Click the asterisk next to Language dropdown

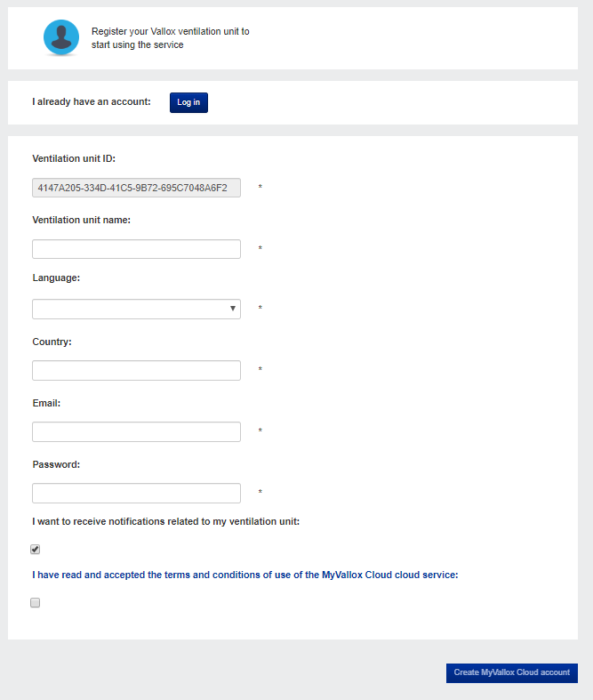[x=260, y=309]
